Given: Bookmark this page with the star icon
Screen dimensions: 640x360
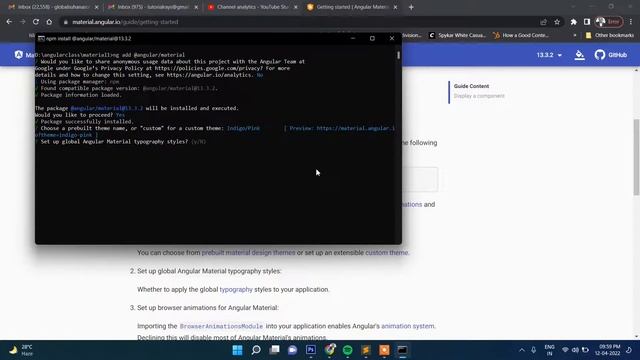Looking at the screenshot, I should tap(557, 22).
